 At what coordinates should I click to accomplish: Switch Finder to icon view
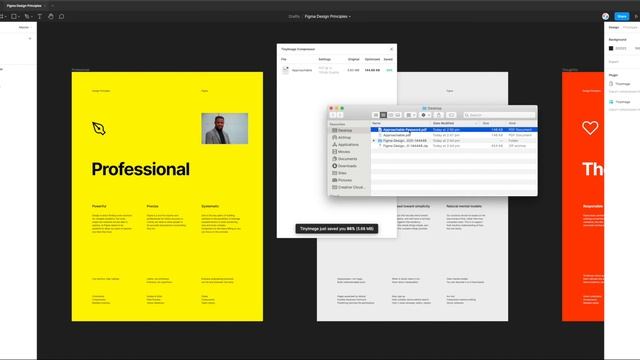(x=376, y=115)
